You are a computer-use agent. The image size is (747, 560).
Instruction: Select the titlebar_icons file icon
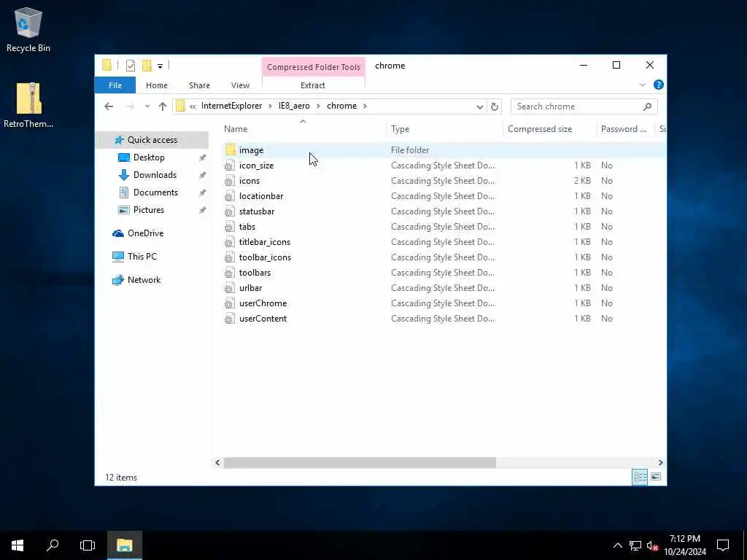[x=230, y=242]
